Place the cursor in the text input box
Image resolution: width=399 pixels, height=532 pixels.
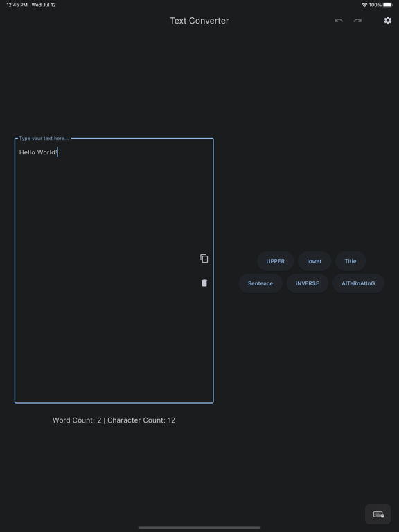coord(114,271)
